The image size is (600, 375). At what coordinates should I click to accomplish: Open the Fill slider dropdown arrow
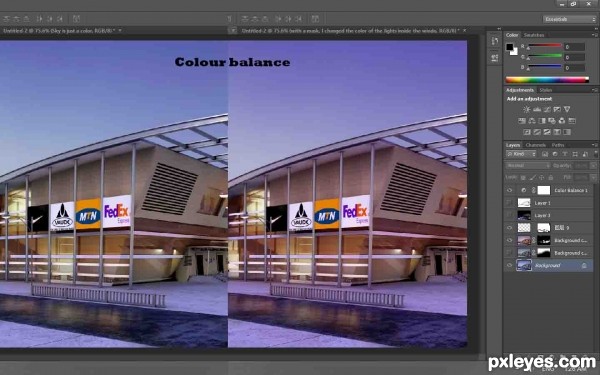[x=593, y=178]
